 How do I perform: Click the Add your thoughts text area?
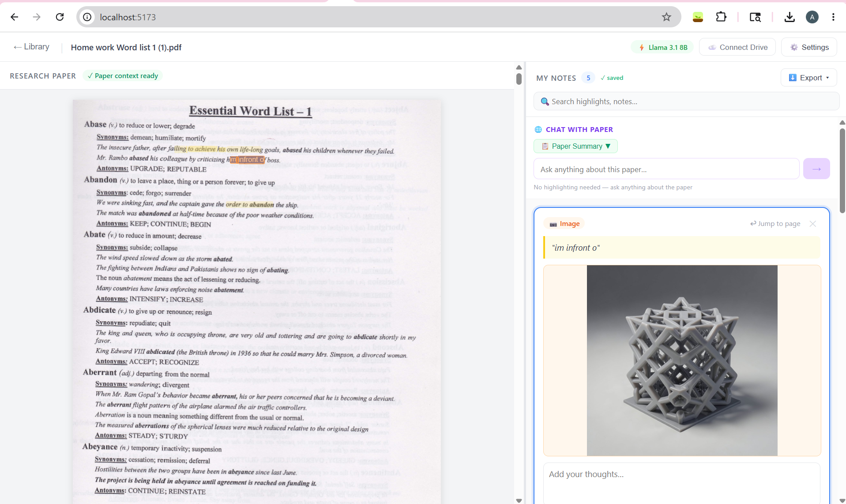click(x=682, y=483)
